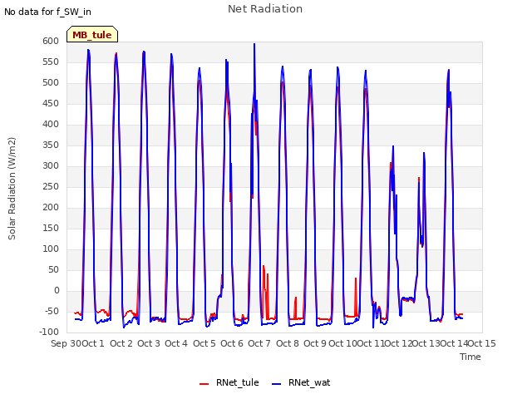Click the 150 y-axis tick label

[51, 228]
